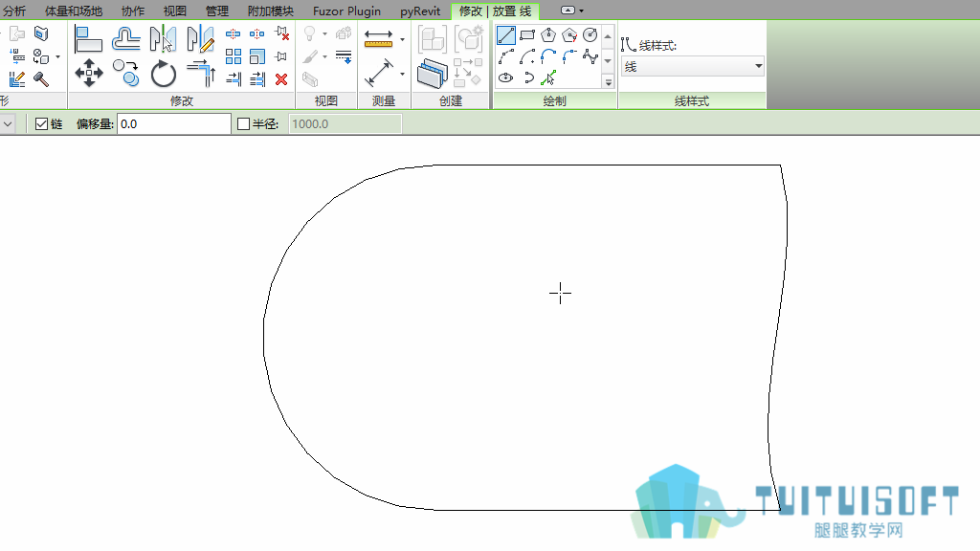Select the Start-End-Radius Arc tool
The image size is (980, 551).
(x=506, y=56)
